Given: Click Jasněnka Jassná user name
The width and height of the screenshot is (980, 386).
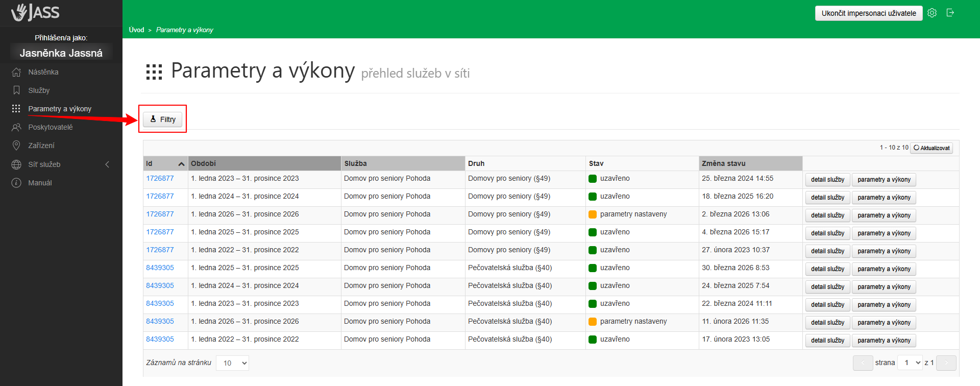Looking at the screenshot, I should 61,53.
